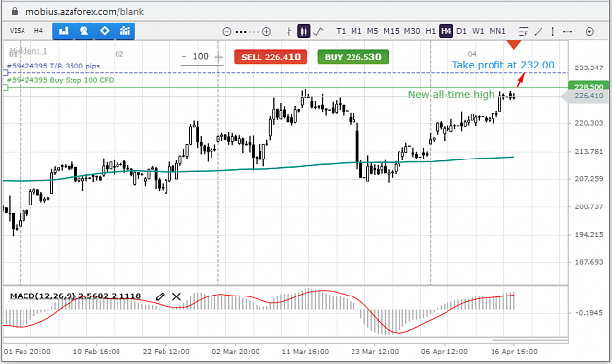Click the H4 label next to VISA

pos(38,30)
